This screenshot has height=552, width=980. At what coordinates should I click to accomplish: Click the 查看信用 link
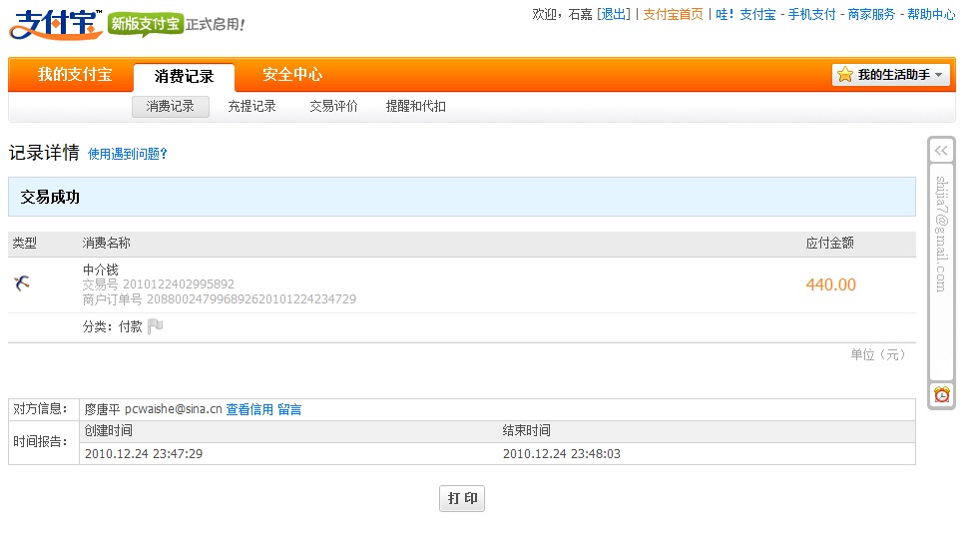pyautogui.click(x=249, y=409)
